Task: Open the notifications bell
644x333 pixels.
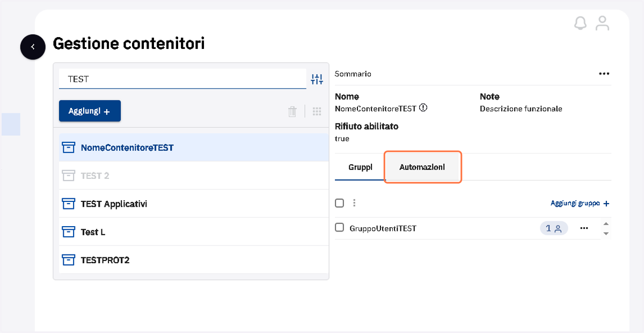Action: click(580, 23)
